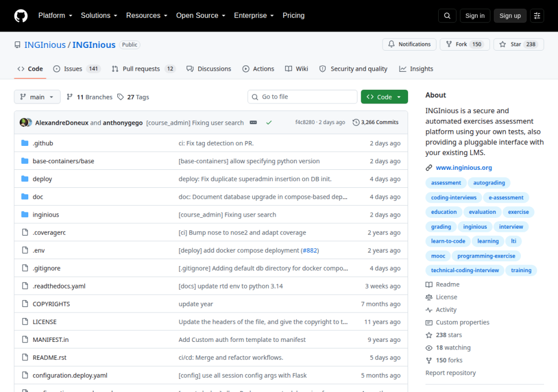
Task: Open the autograding topic tag
Action: pyautogui.click(x=489, y=183)
